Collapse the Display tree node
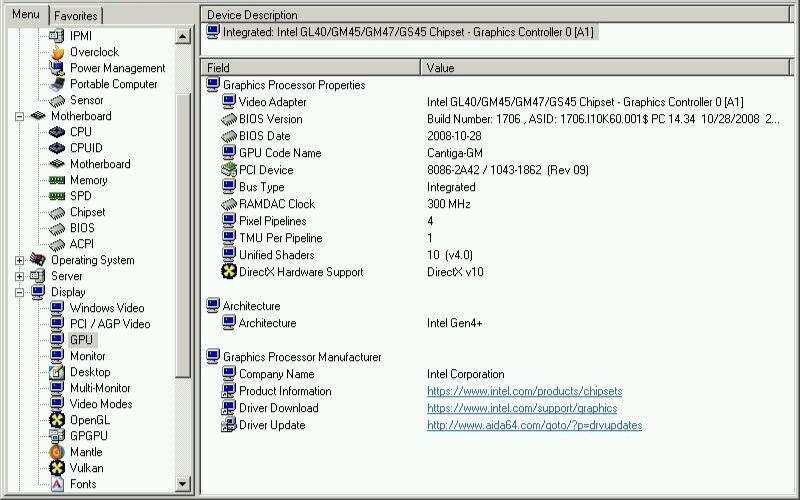The image size is (800, 500). [x=19, y=292]
